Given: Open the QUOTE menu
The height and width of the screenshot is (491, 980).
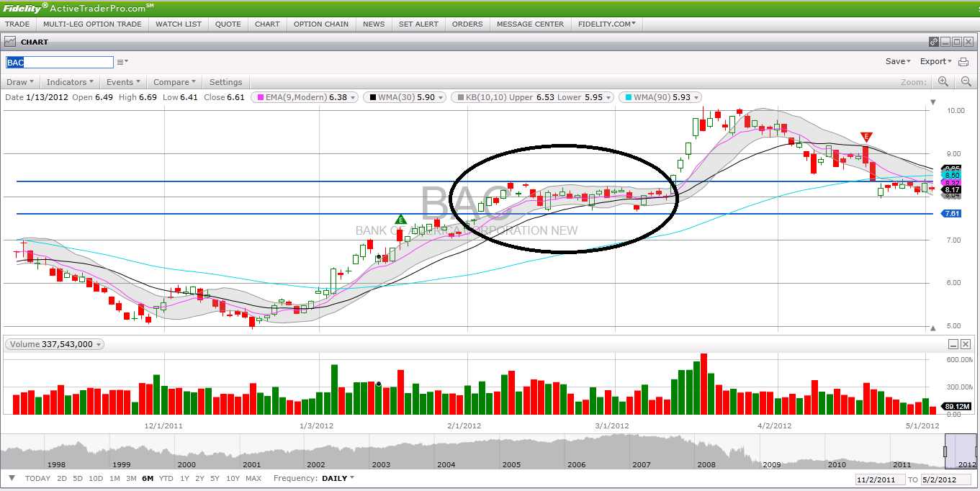Looking at the screenshot, I should point(228,24).
